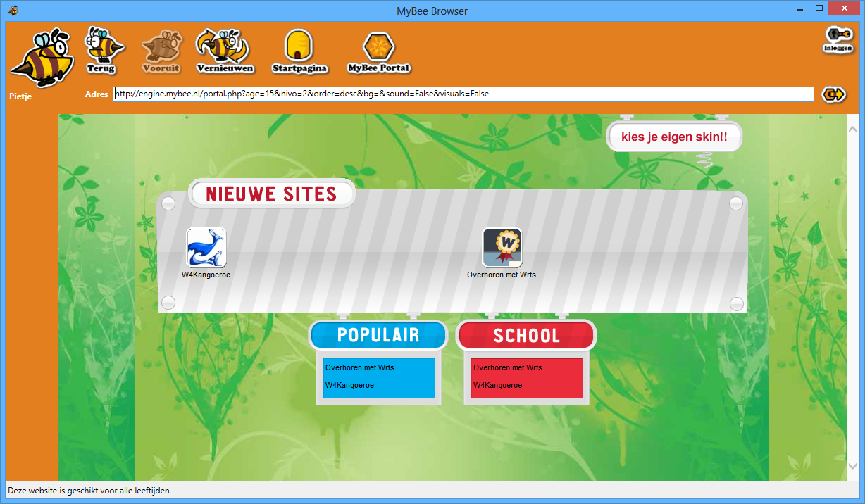The image size is (865, 504).
Task: Click the 'kies je eigen skin!!' button
Action: coord(674,137)
